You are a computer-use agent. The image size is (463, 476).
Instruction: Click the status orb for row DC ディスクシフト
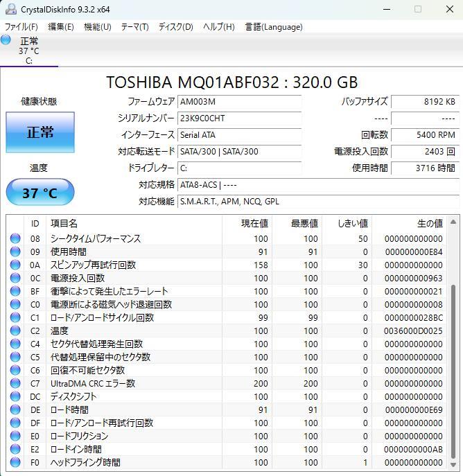pos(15,396)
